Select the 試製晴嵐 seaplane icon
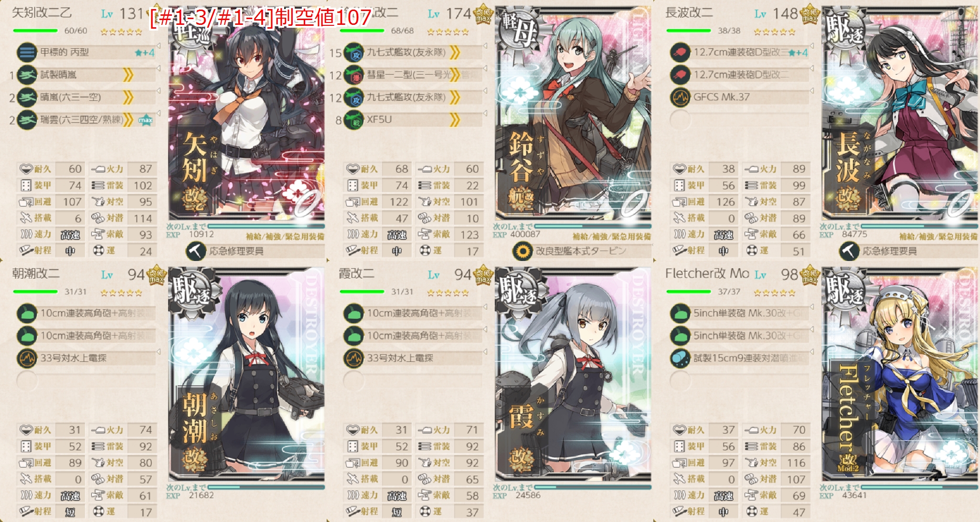Image resolution: width=980 pixels, height=522 pixels. [x=27, y=75]
